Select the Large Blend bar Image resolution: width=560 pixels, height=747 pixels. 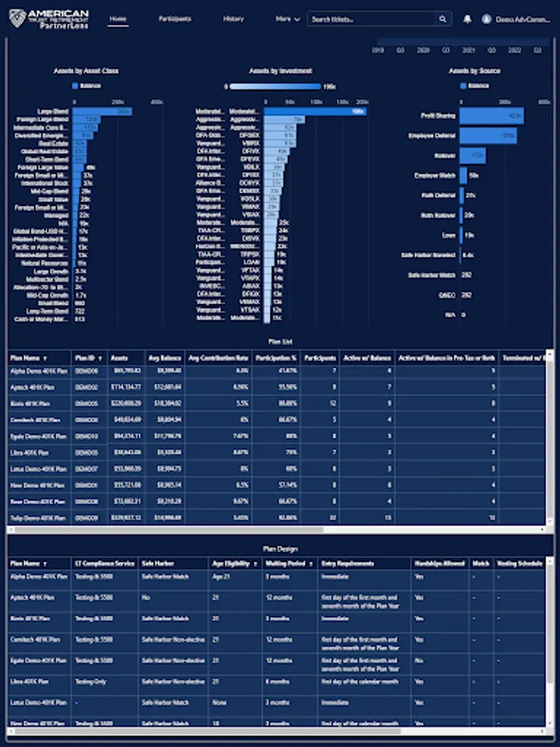pos(102,111)
